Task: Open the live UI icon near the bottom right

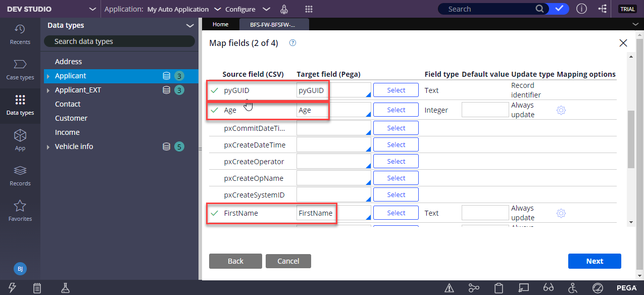Action: pyautogui.click(x=523, y=288)
